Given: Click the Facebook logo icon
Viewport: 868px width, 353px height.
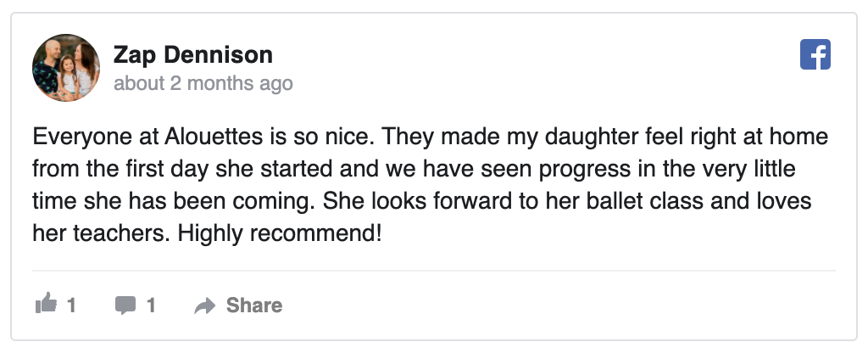Looking at the screenshot, I should [815, 55].
